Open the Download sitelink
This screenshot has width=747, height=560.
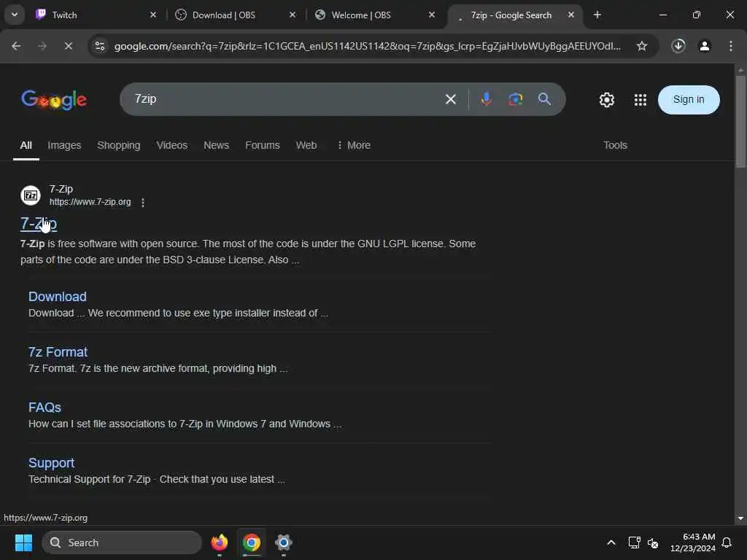pos(58,297)
